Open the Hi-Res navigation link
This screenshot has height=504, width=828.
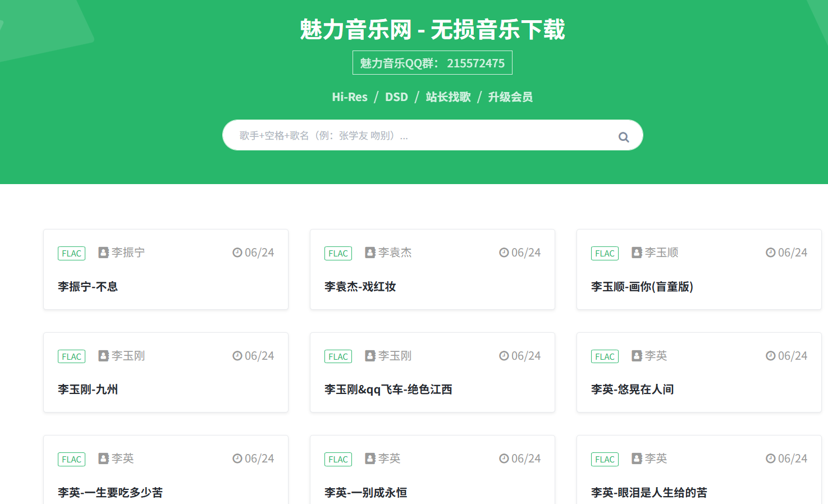pos(349,97)
